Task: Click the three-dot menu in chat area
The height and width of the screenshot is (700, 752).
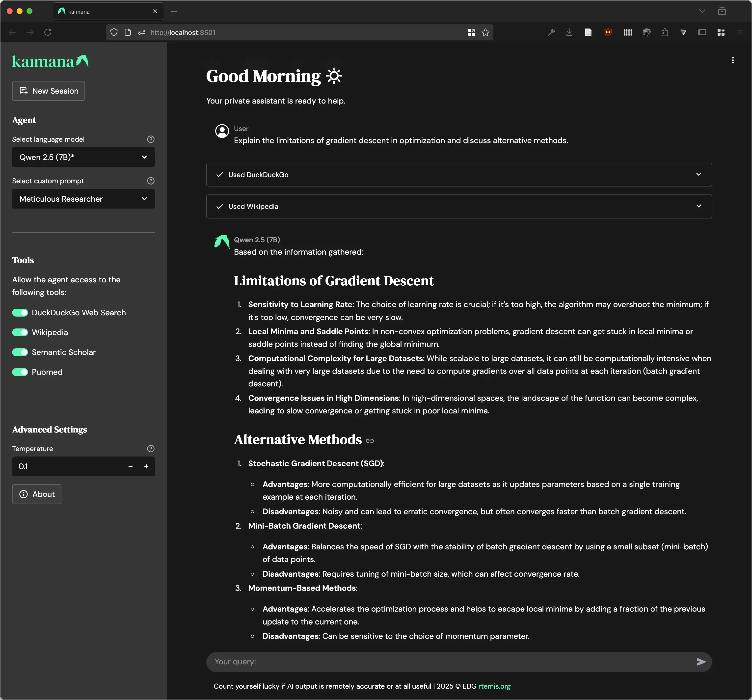Action: click(x=733, y=60)
